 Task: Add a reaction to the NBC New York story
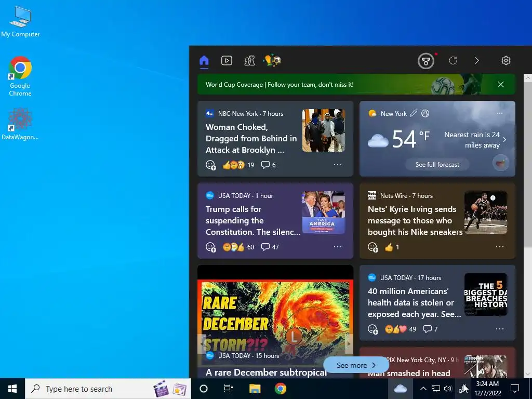click(x=211, y=165)
